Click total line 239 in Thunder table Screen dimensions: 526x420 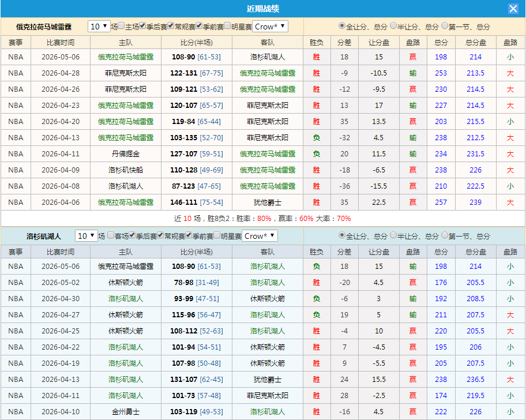coord(476,202)
